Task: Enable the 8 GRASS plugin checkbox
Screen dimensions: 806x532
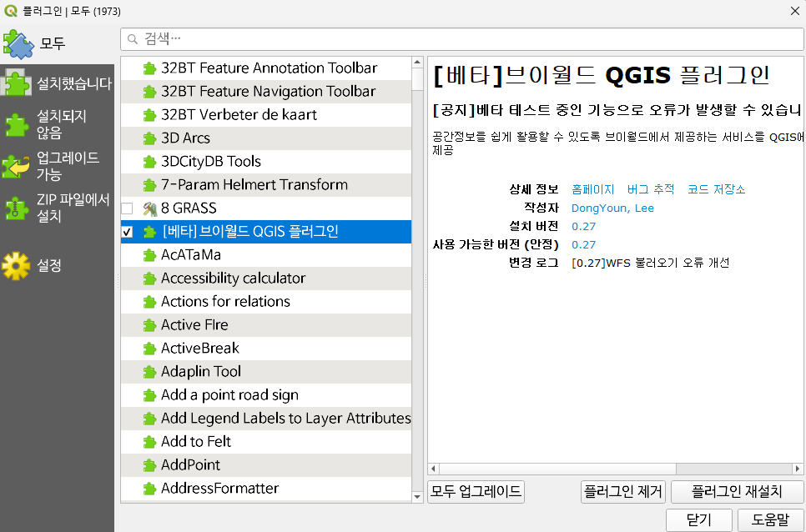Action: (x=127, y=208)
